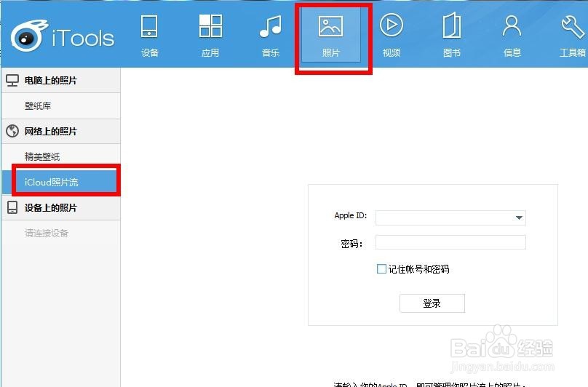Open the 信息 (Info) tab icon
Image resolution: width=588 pixels, height=387 pixels.
click(x=512, y=26)
